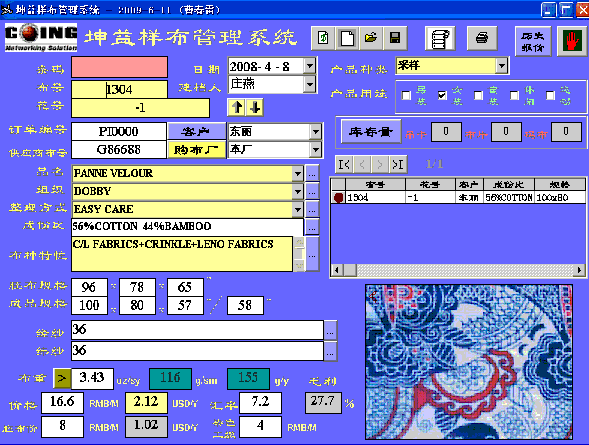Tick the 男装 product usage checkbox
Viewport: 589px width, 445px height.
[x=406, y=95]
